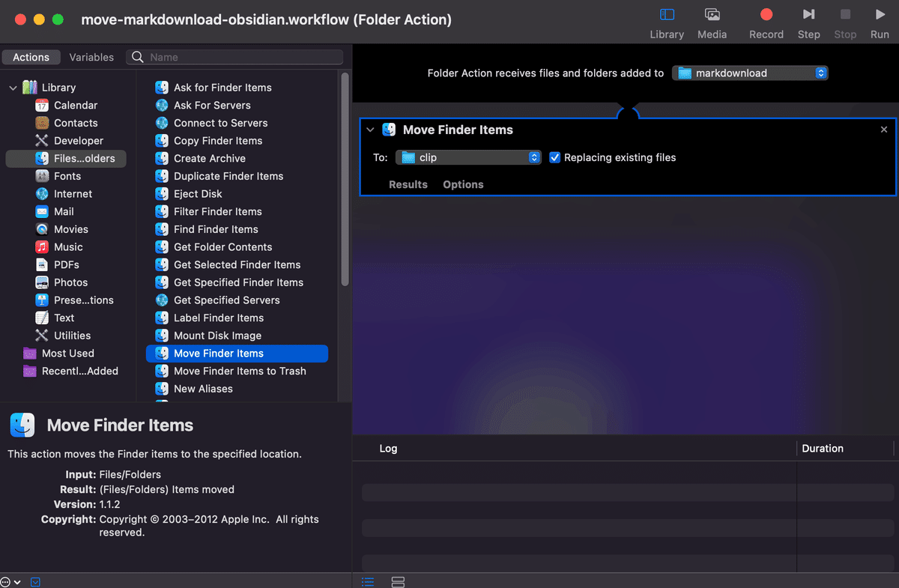Remove the Move Finder Items action
The width and height of the screenshot is (899, 588).
(884, 130)
